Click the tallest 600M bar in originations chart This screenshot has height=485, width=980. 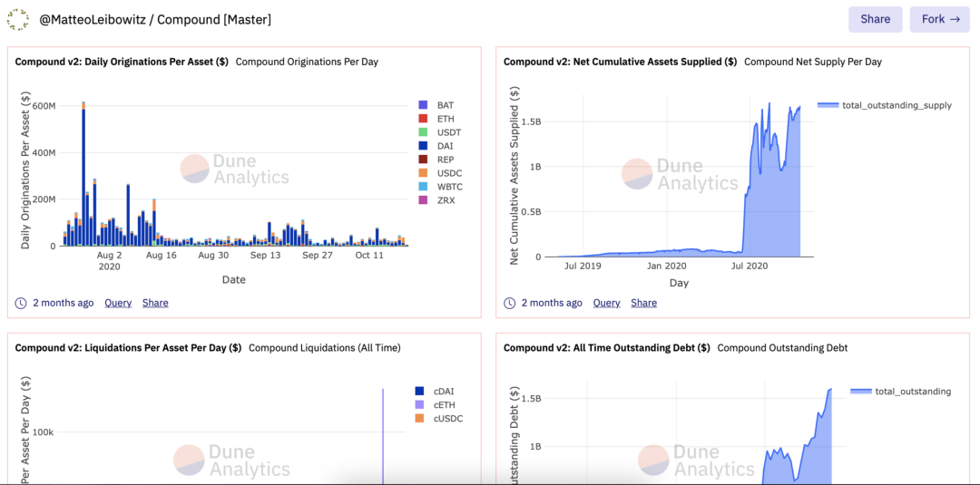click(x=83, y=175)
